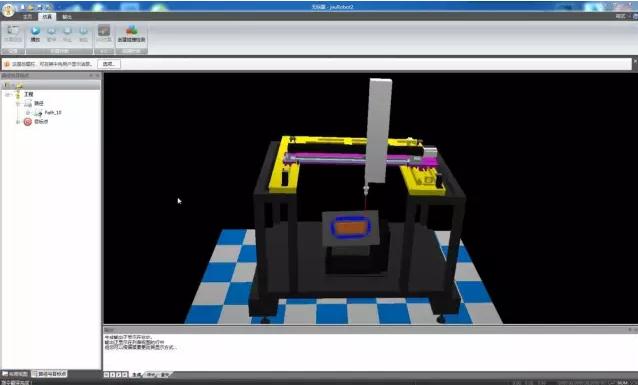638x385 pixels.
Task: Collapse the top project tree node
Action: [x=8, y=94]
